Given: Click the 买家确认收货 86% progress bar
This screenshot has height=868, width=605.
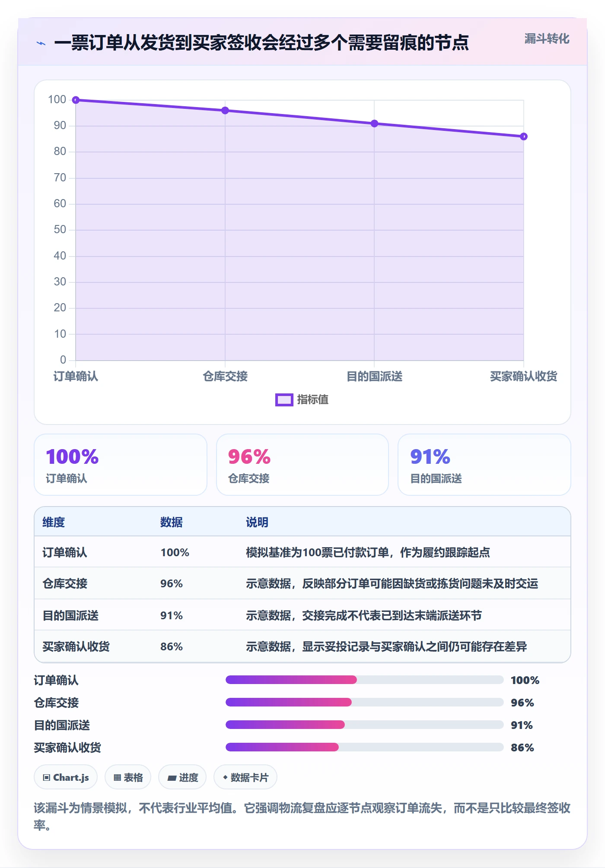Looking at the screenshot, I should tap(365, 748).
